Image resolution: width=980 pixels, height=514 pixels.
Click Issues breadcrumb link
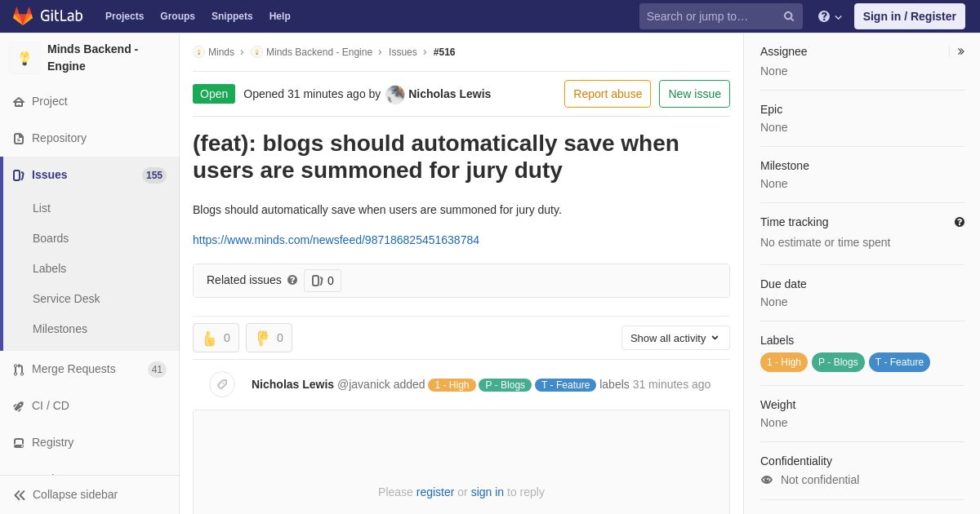[x=403, y=52]
